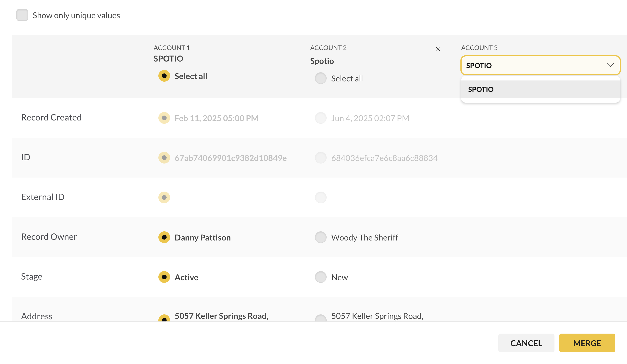
Task: Choose Select all under Account 2 Spotio
Action: 321,78
